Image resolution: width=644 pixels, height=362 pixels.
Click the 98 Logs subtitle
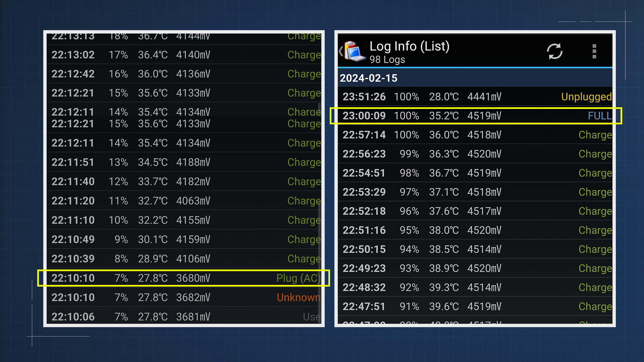click(387, 60)
